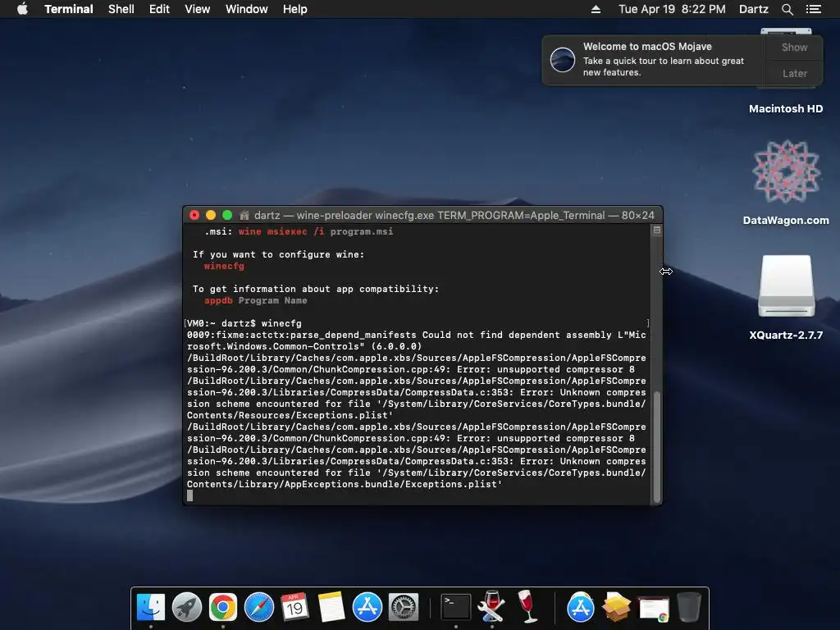This screenshot has height=630, width=840.
Task: Open Notes from the Dock
Action: [x=331, y=608]
